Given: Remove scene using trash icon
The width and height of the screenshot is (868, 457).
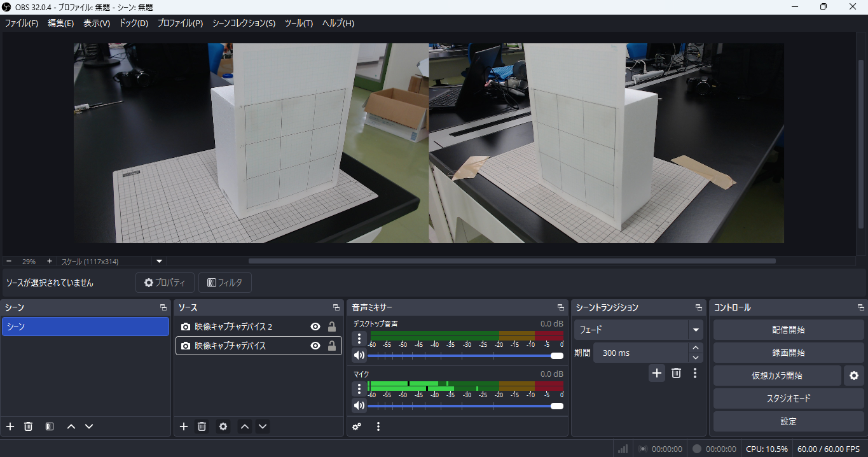Looking at the screenshot, I should [29, 426].
